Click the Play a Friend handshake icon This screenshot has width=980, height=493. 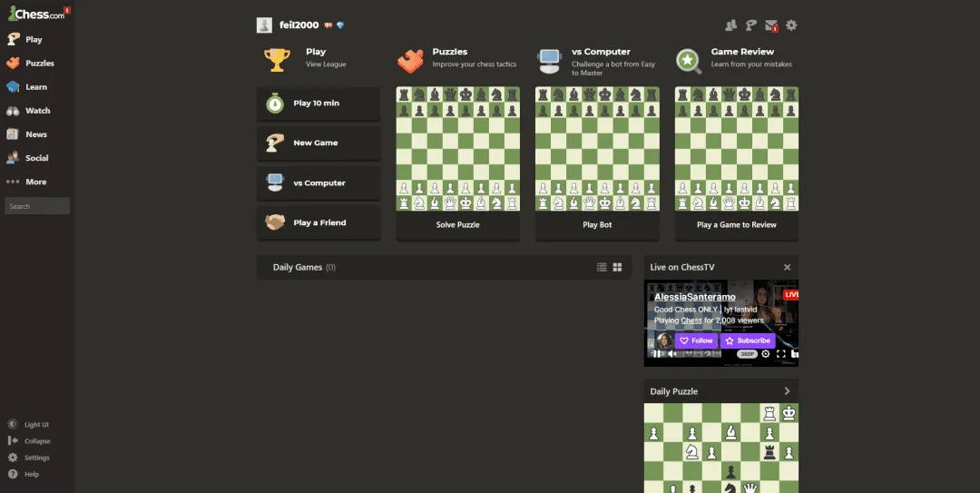tap(275, 222)
